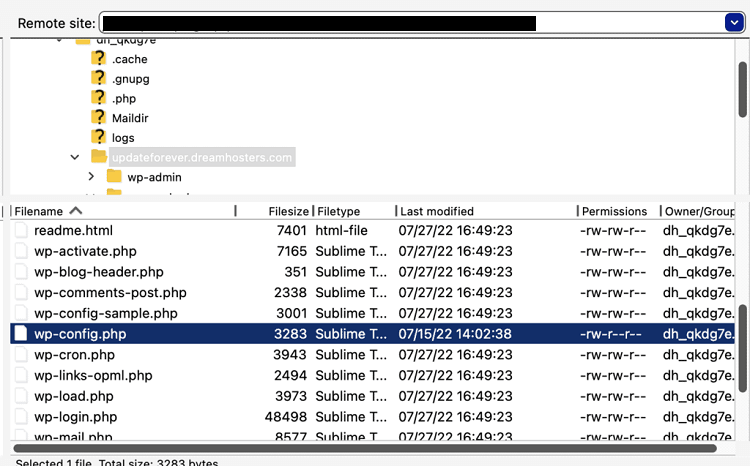
Task: Select wp-config-sample.php in file list
Action: tap(105, 313)
